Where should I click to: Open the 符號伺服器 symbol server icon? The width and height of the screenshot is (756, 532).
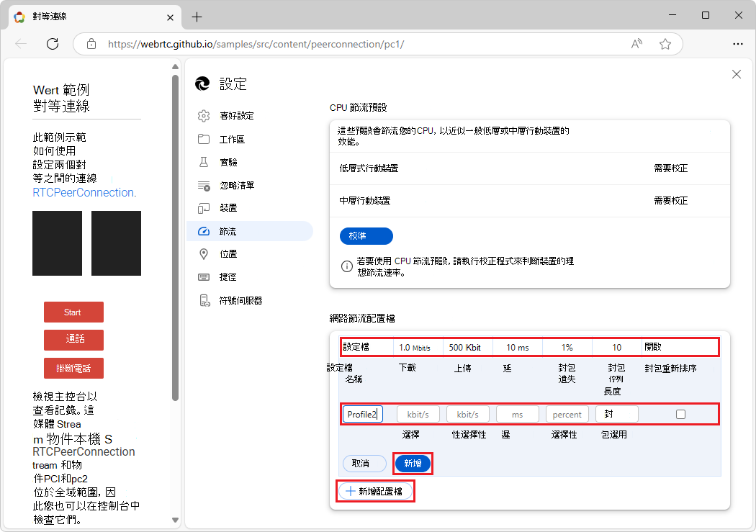[x=204, y=299]
